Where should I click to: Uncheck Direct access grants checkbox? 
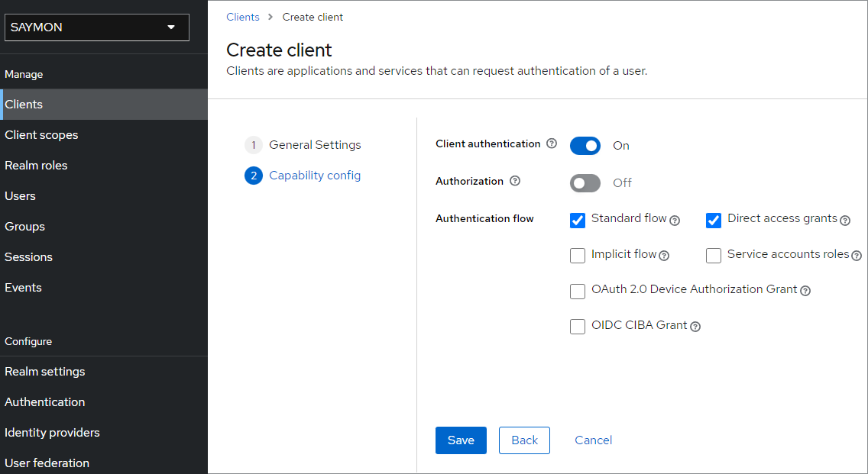click(714, 220)
